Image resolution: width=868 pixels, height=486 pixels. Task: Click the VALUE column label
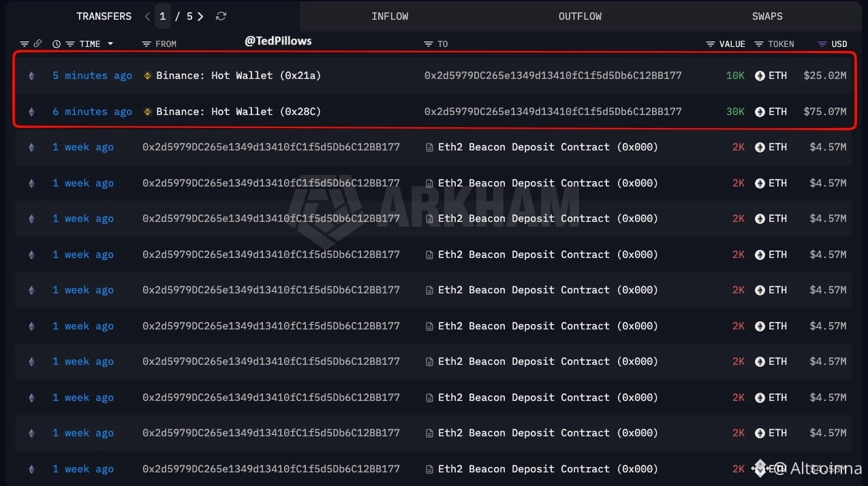click(732, 44)
